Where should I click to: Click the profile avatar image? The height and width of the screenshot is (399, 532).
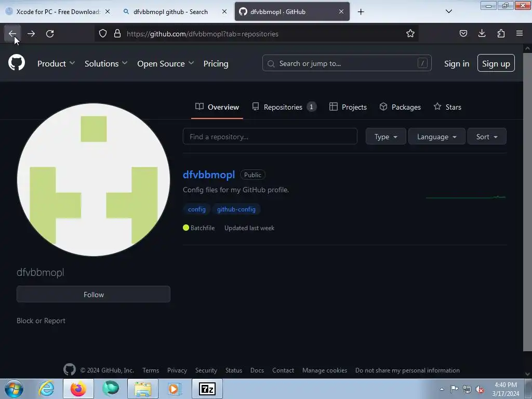point(94,179)
